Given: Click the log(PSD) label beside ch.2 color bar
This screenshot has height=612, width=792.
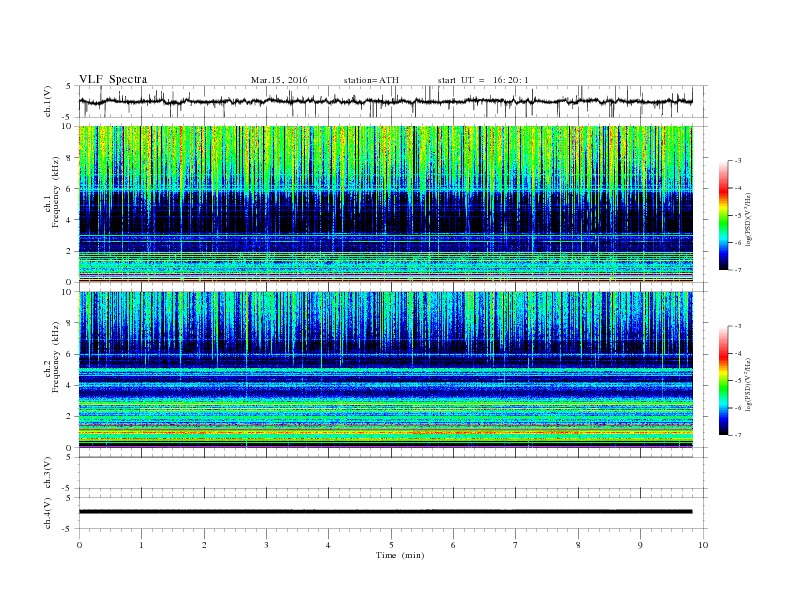Looking at the screenshot, I should coord(749,384).
